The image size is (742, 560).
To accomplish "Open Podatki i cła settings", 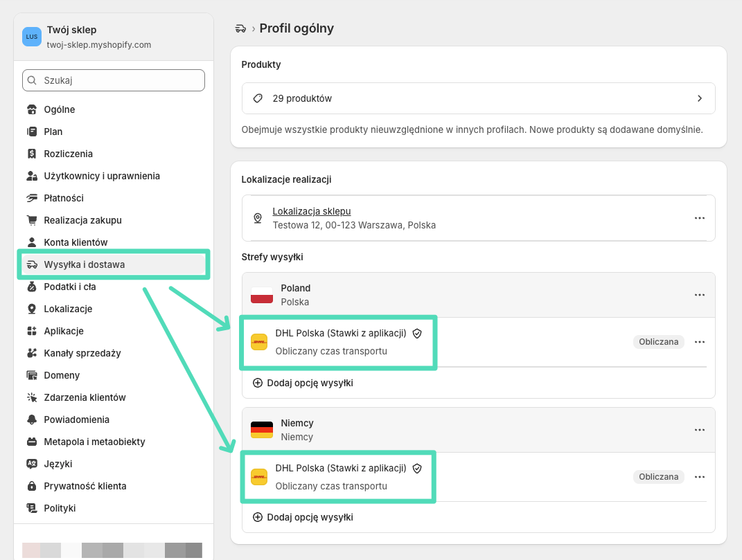I will 69,287.
